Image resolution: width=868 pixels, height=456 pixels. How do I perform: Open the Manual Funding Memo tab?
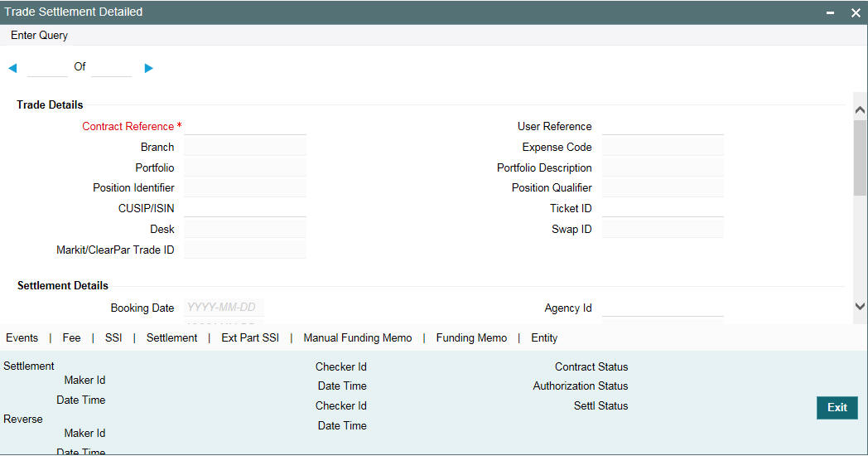click(x=358, y=338)
